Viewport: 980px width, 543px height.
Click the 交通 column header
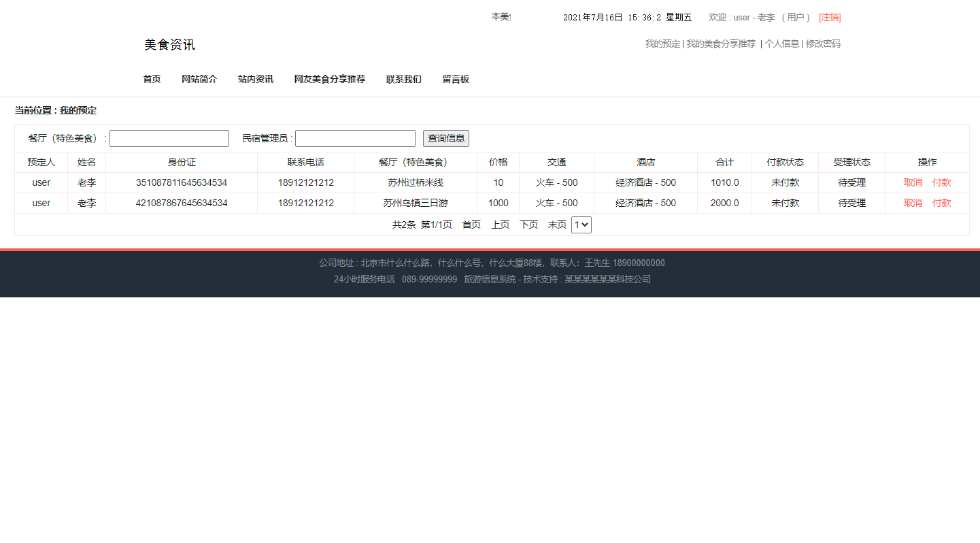(557, 162)
